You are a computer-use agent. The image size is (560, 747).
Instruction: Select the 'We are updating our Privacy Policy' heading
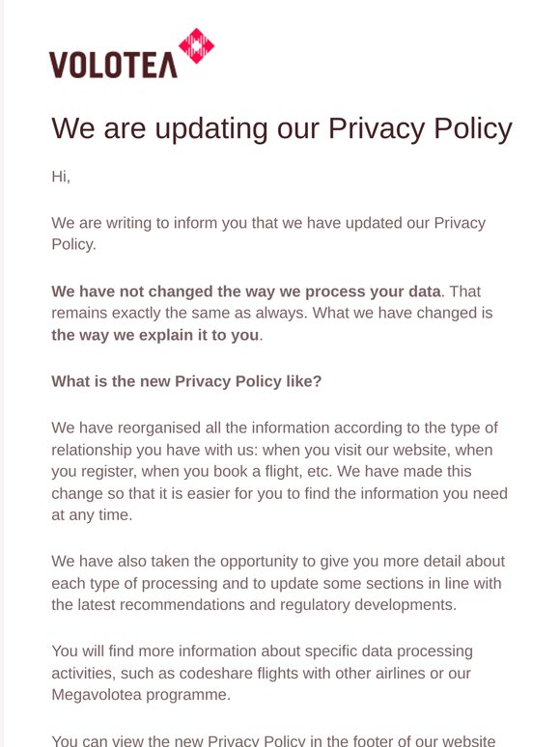[282, 128]
